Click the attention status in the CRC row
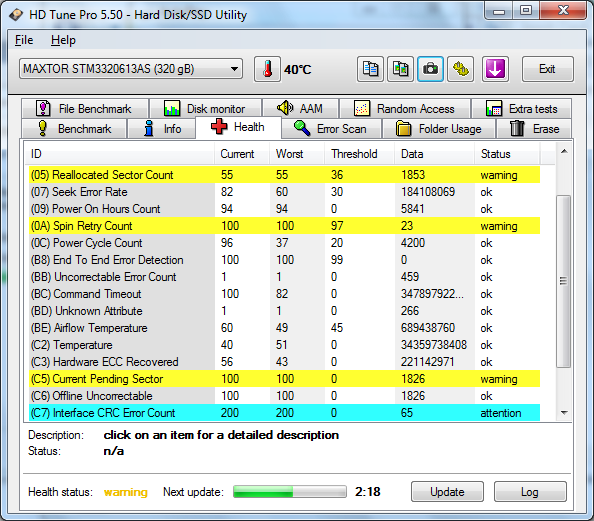The image size is (594, 521). (x=500, y=413)
